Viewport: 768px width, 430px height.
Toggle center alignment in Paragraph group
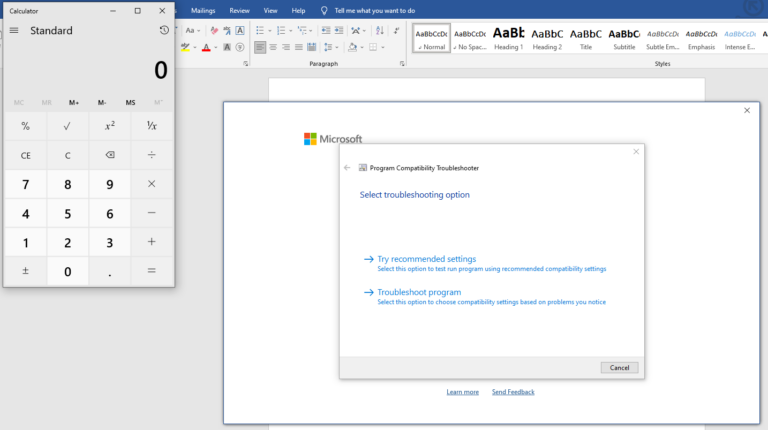(274, 47)
